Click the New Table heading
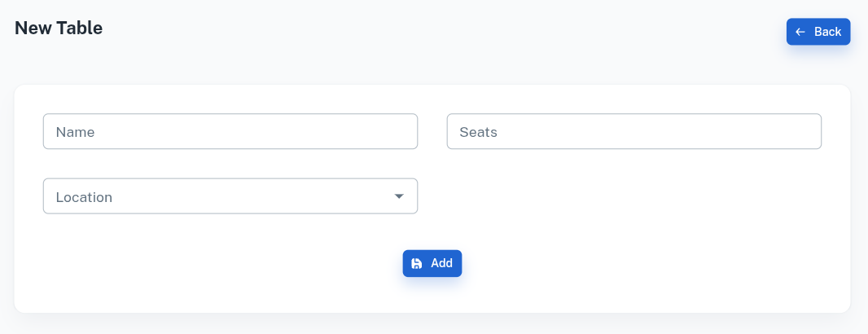Image resolution: width=868 pixels, height=334 pixels. [x=59, y=28]
